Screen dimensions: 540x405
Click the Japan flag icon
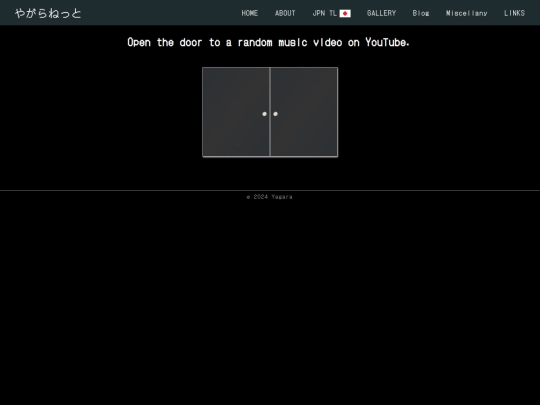345,13
